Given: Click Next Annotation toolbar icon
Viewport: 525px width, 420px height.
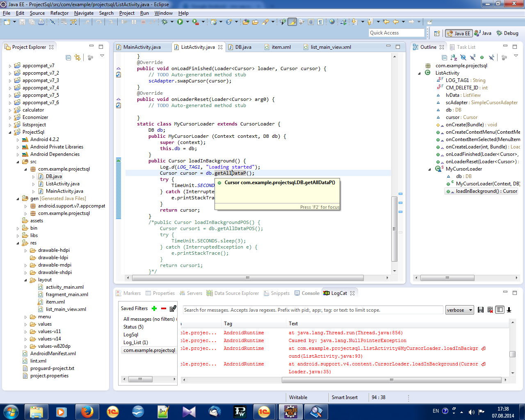Looking at the screenshot, I should click(354, 22).
